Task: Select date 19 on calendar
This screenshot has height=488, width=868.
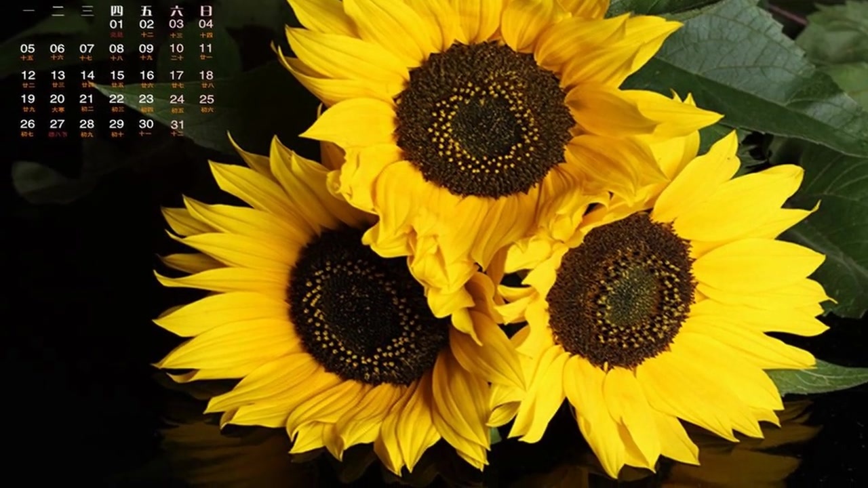Action: 28,99
